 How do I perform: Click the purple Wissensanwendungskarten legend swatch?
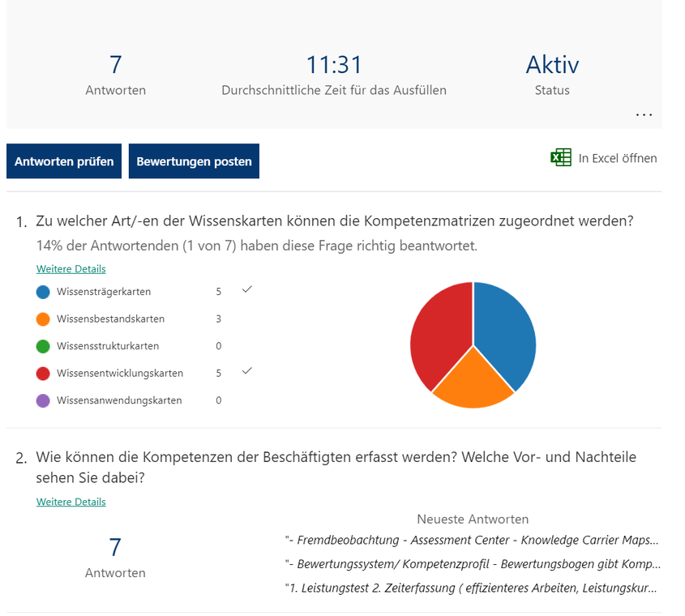pos(43,400)
